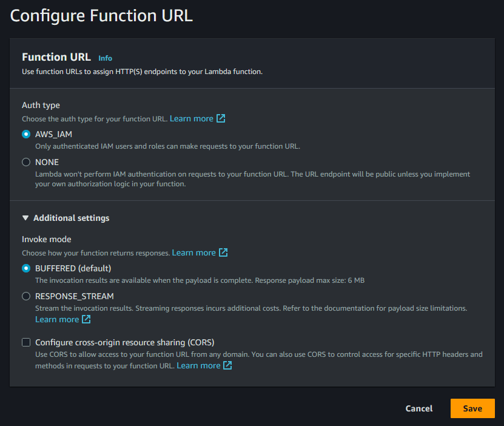Screen dimensions: 504x426
Task: Select the NONE auth type
Action: [x=25, y=161]
